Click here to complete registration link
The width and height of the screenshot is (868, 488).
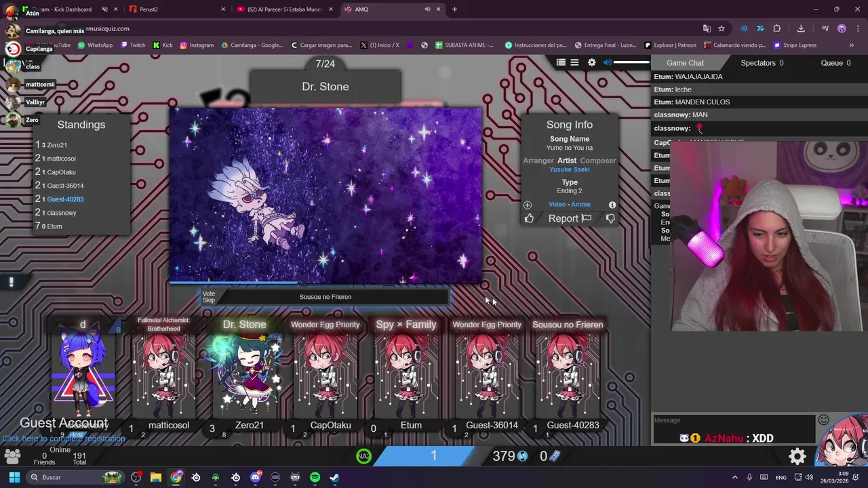pyautogui.click(x=64, y=439)
